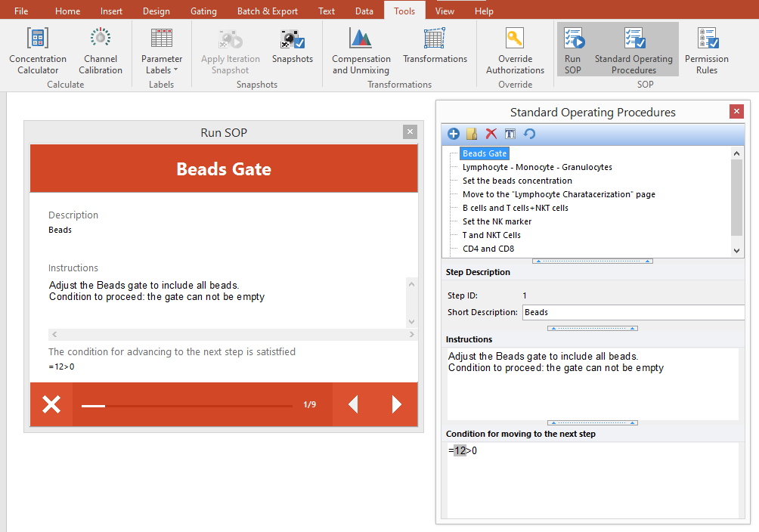Open the File menu
The image size is (759, 532).
21,11
